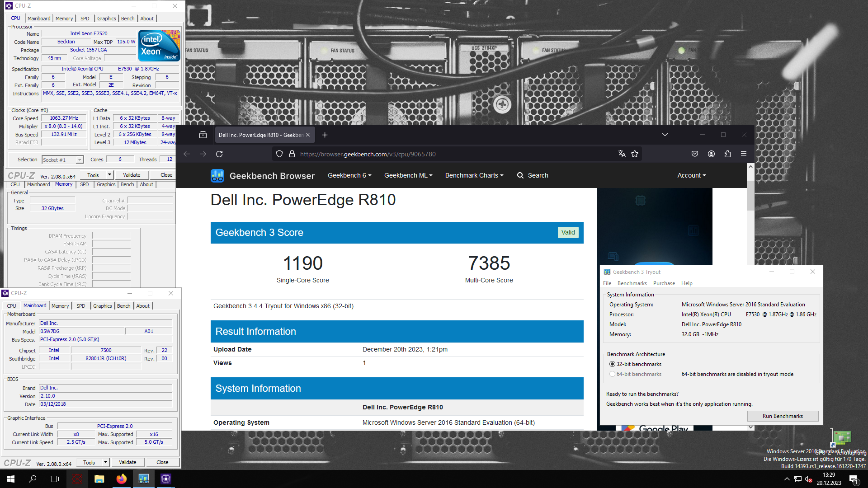Open File menu in Geekbench 3 Tryout

607,283
